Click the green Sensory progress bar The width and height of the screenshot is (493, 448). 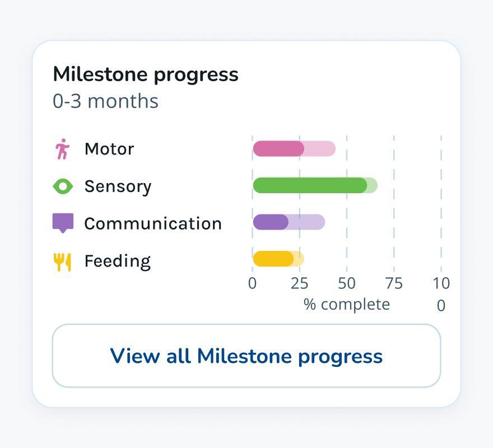click(x=310, y=186)
